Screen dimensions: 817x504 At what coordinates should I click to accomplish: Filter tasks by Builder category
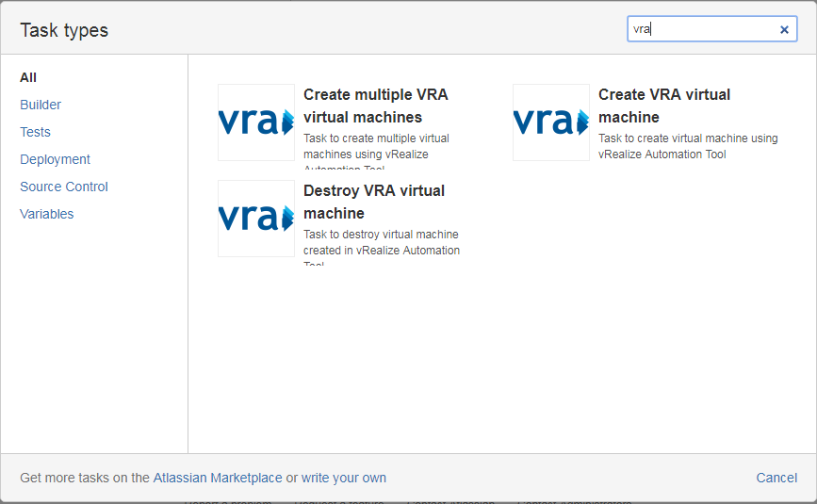tap(41, 105)
